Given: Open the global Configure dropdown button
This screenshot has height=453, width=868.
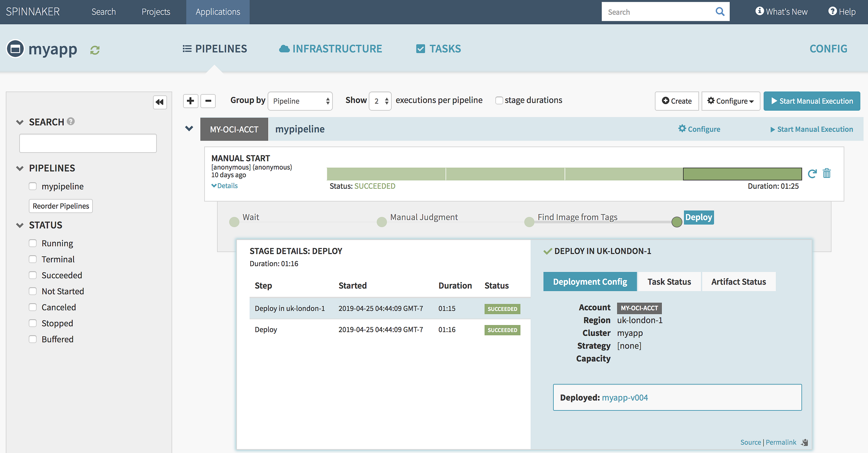Looking at the screenshot, I should (x=731, y=101).
